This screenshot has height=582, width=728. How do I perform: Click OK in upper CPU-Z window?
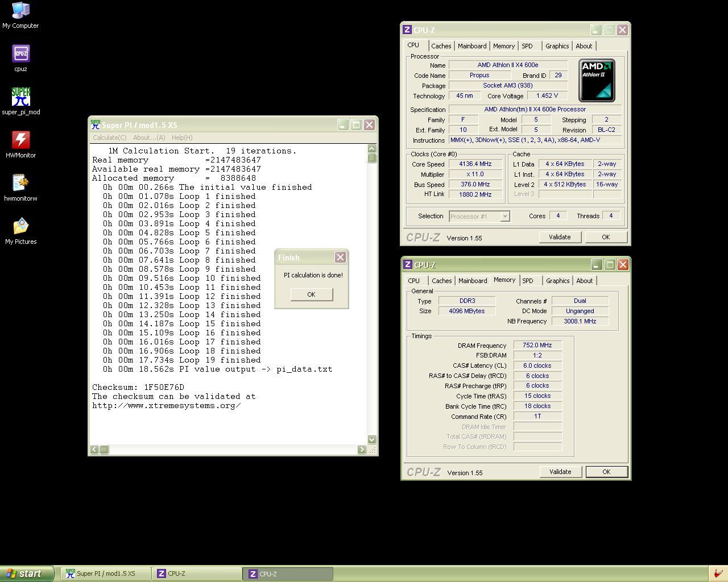606,237
